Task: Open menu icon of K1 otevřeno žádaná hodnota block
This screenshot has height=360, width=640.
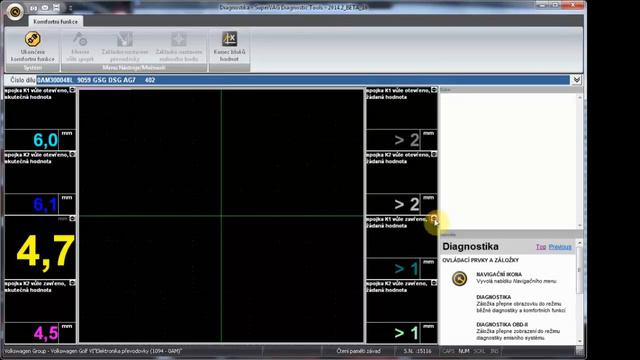Action: (x=434, y=90)
